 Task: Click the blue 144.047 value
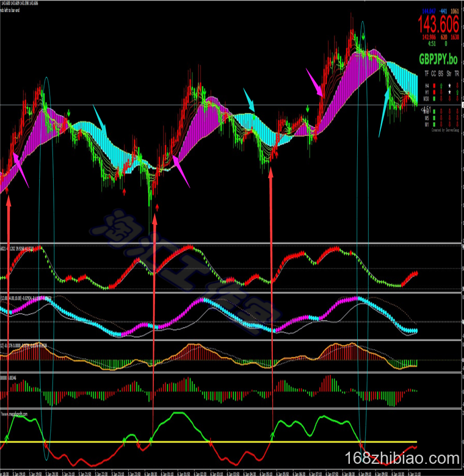pyautogui.click(x=429, y=11)
